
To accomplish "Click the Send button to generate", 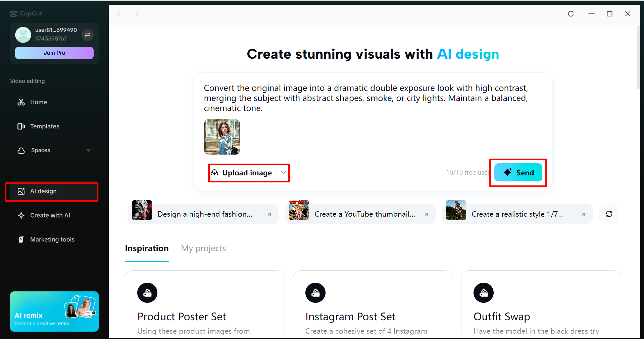I will [518, 172].
